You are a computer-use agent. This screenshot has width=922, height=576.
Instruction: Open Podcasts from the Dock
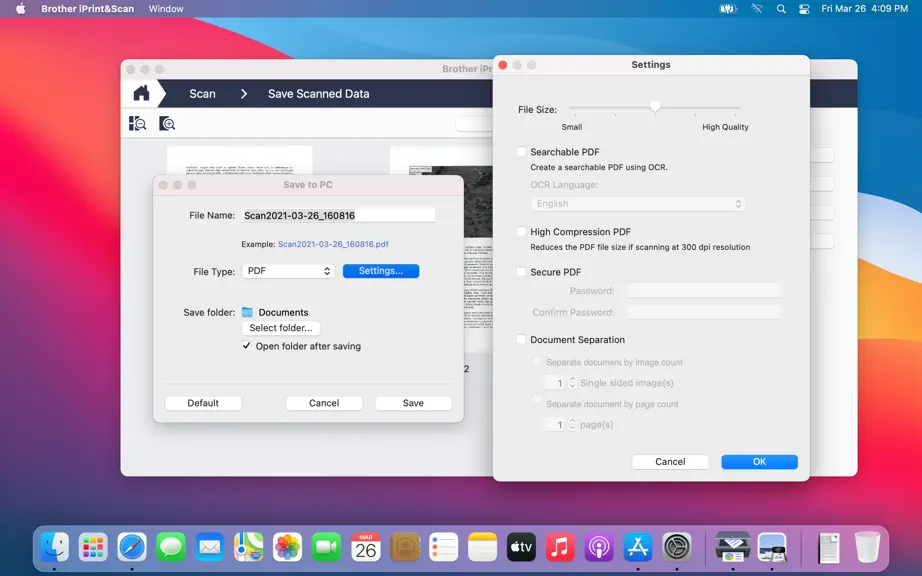point(599,547)
